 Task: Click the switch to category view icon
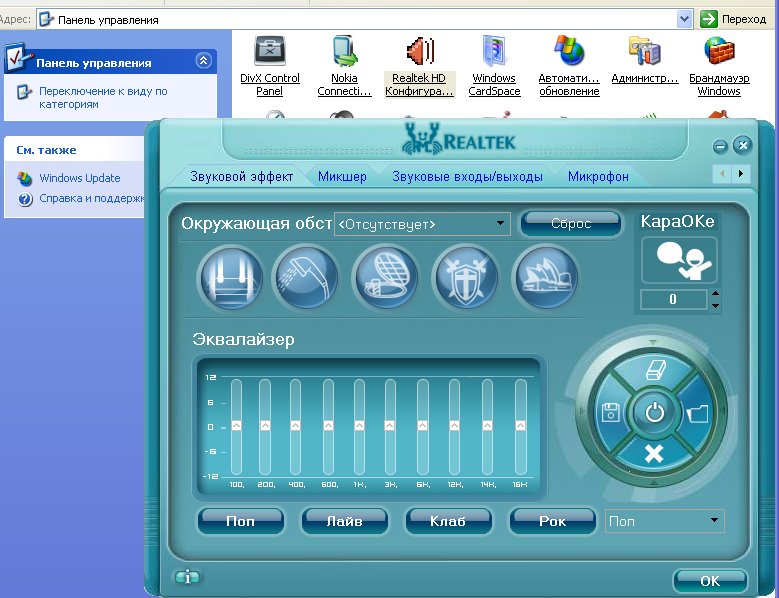[24, 92]
